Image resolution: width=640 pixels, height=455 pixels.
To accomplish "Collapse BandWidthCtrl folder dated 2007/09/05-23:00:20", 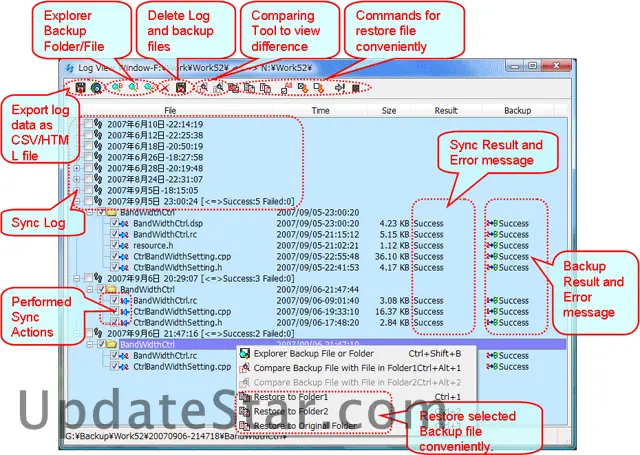I will click(x=90, y=212).
